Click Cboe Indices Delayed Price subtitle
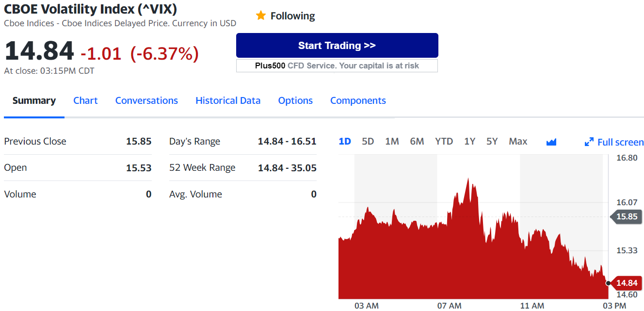Image resolution: width=644 pixels, height=311 pixels. 120,23
